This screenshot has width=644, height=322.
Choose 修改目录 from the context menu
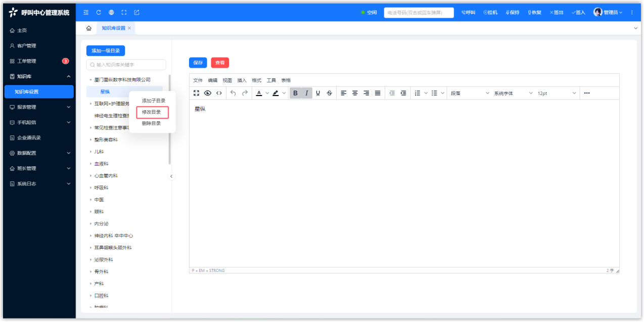[152, 112]
